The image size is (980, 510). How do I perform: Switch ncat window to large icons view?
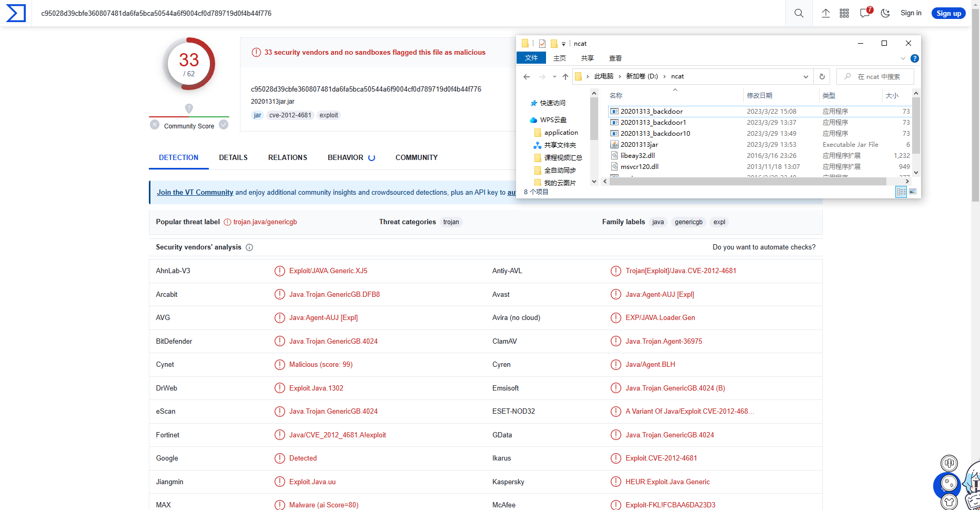[913, 192]
